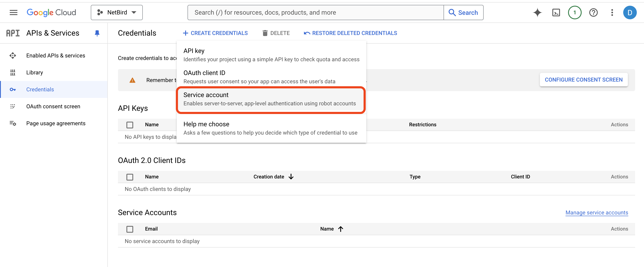The width and height of the screenshot is (644, 267).
Task: Select the Library sidebar item
Action: [x=35, y=72]
